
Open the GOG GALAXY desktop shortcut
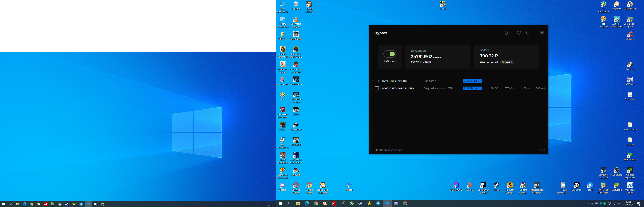(457, 187)
